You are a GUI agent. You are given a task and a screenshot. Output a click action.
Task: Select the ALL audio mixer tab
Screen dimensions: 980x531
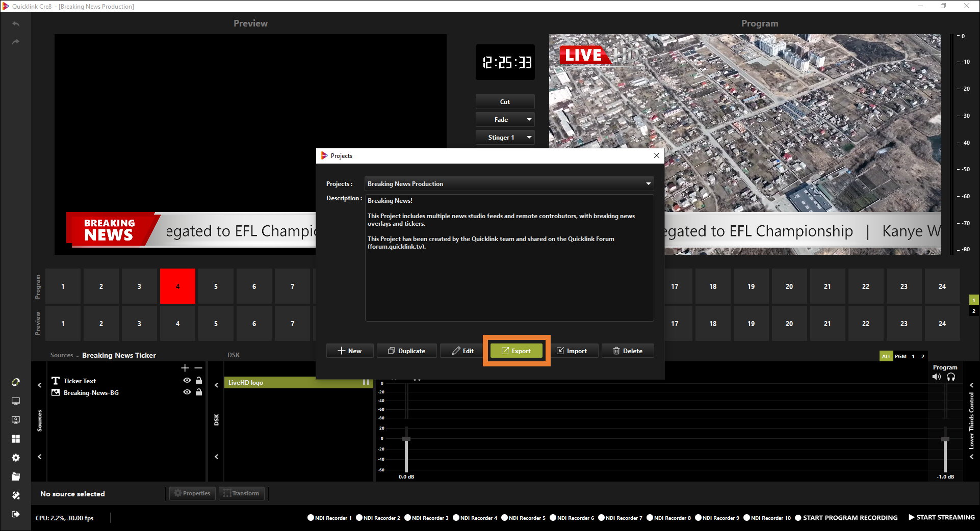886,356
